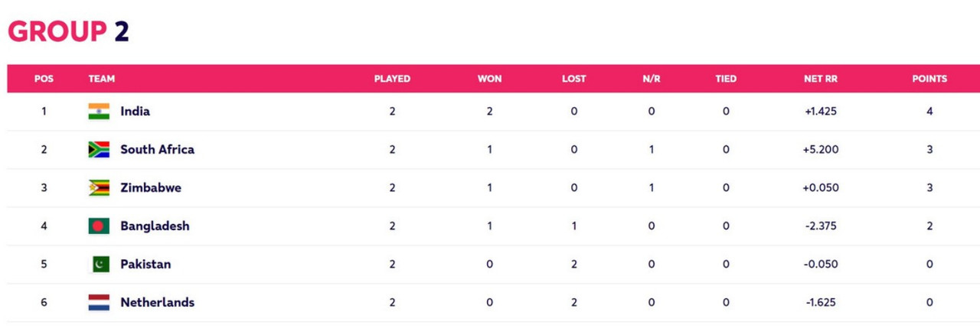The width and height of the screenshot is (980, 335).
Task: Click the WON column header
Action: tap(489, 79)
